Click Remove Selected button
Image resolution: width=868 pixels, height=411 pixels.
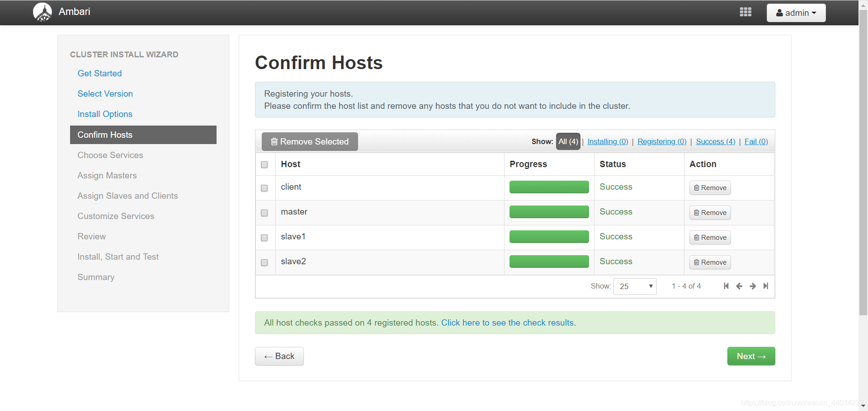pos(310,141)
